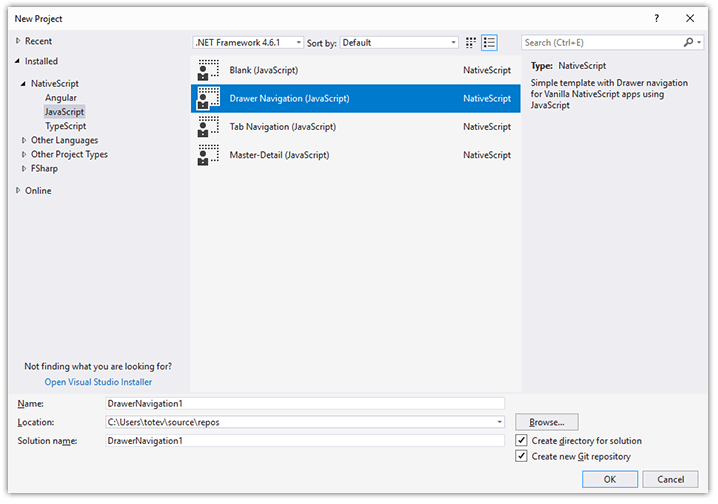
Task: Click the Tab Navigation template icon
Action: (x=208, y=127)
